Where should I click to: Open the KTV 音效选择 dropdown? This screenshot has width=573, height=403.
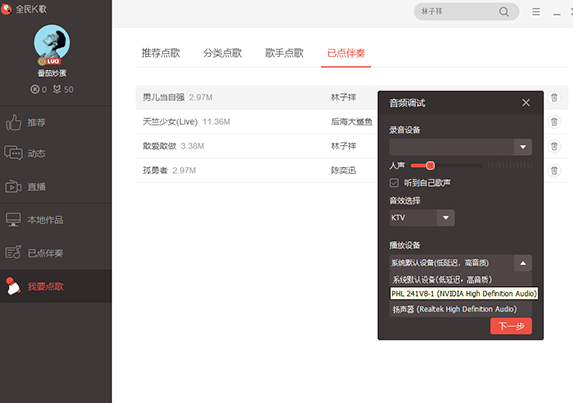[x=445, y=218]
